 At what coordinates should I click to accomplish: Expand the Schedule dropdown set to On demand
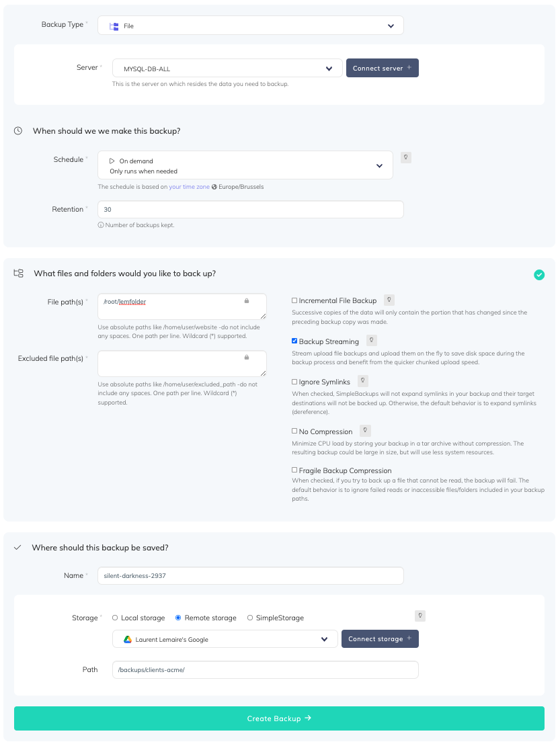[x=245, y=165]
